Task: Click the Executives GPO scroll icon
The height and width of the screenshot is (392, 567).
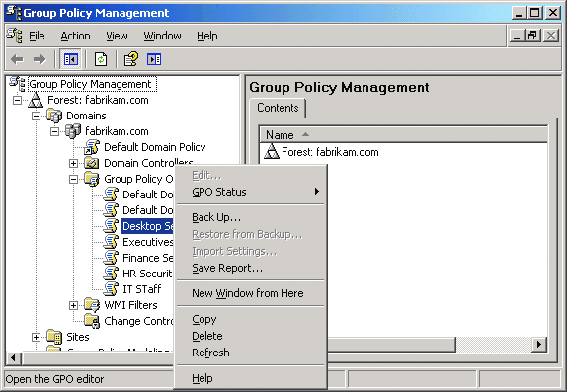Action: 111,242
